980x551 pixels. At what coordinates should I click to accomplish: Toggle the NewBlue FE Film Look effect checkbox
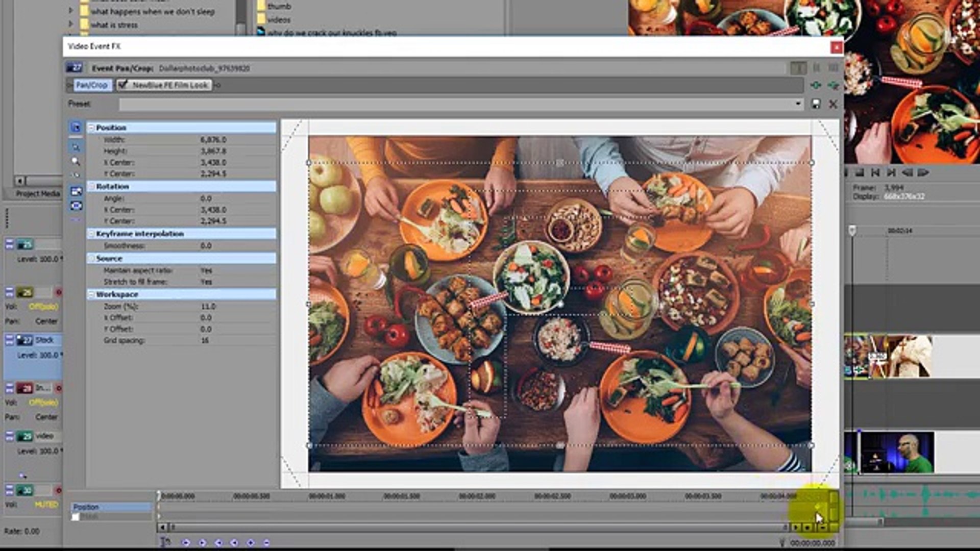click(122, 85)
